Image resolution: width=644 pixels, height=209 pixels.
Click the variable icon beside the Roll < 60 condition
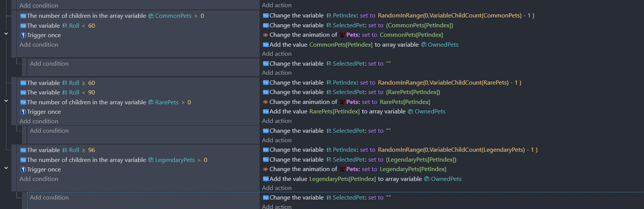23,26
